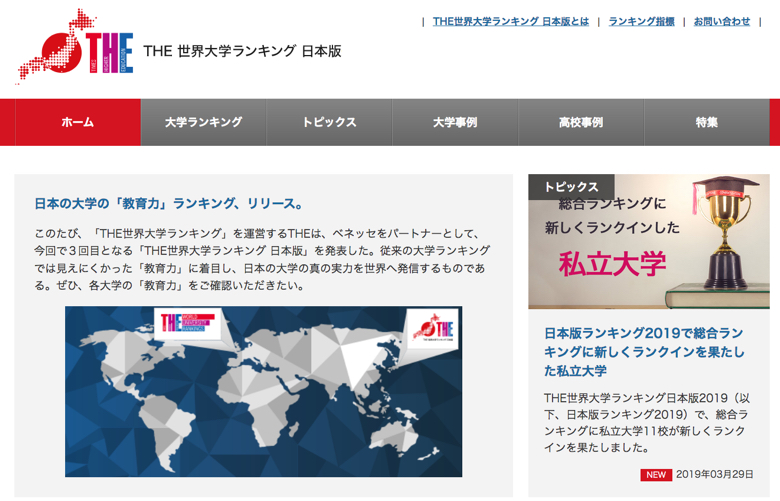Click THE World University Rankings logo on map
This screenshot has width=780, height=501.
coord(187,324)
